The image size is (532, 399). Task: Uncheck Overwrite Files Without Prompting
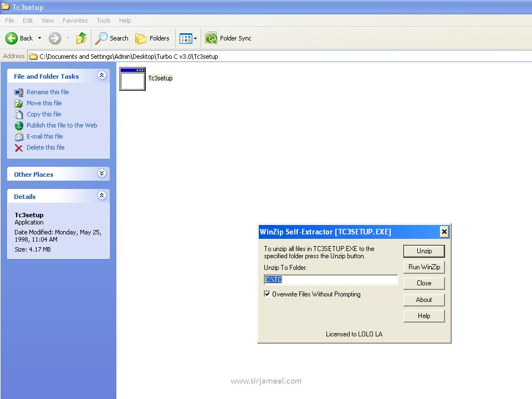tap(267, 294)
